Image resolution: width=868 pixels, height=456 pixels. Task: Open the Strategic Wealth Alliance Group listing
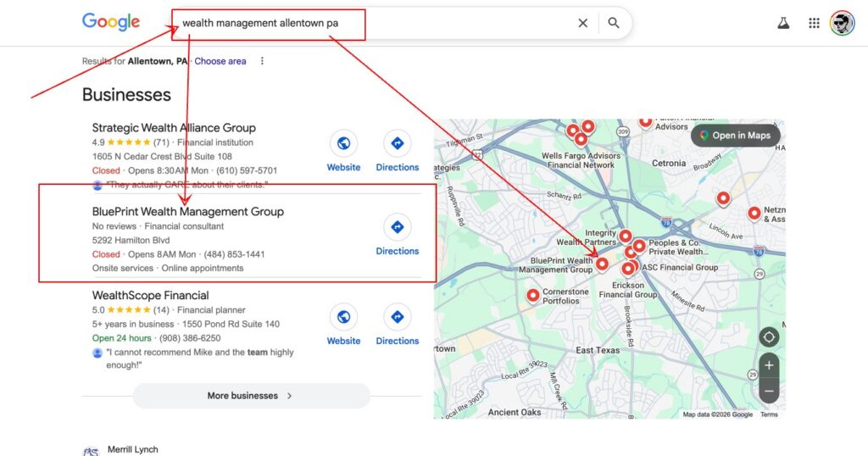174,128
